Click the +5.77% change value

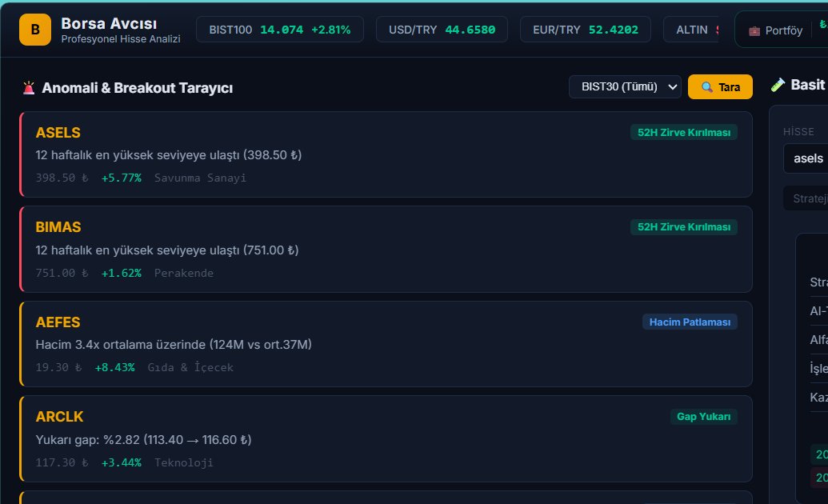[122, 178]
